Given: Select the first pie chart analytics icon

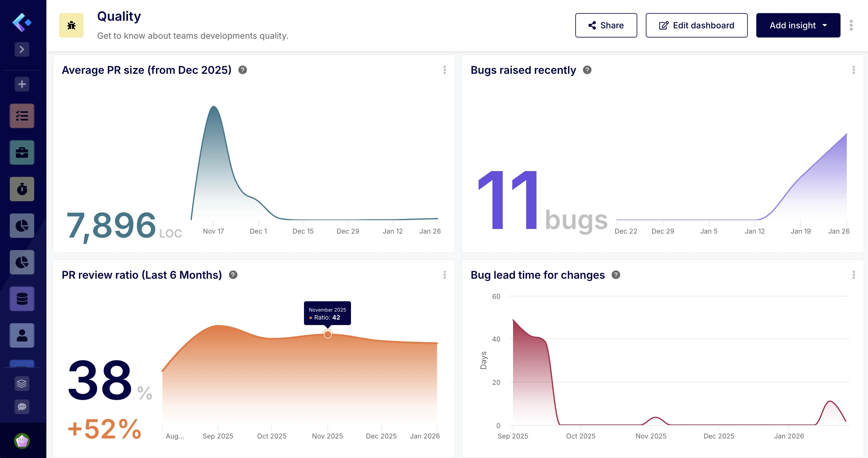Looking at the screenshot, I should tap(22, 225).
